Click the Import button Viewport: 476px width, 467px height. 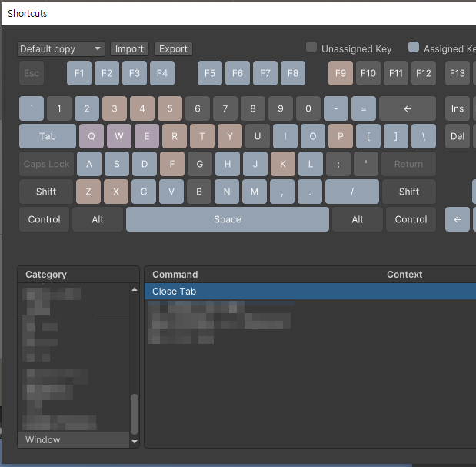129,49
